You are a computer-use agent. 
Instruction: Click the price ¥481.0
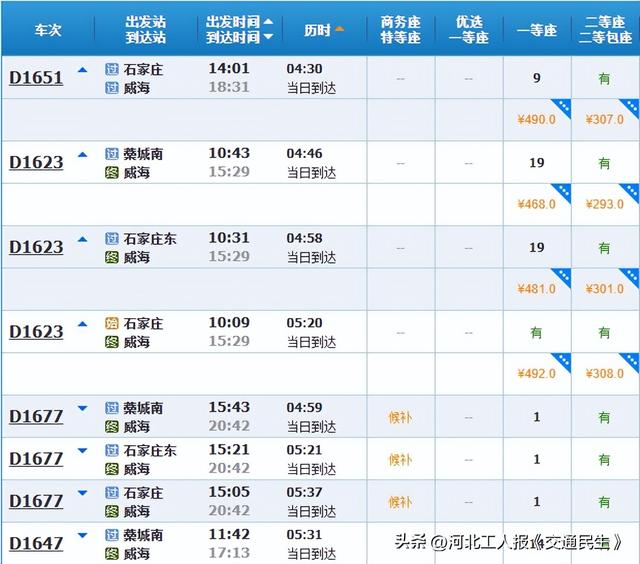pos(536,289)
